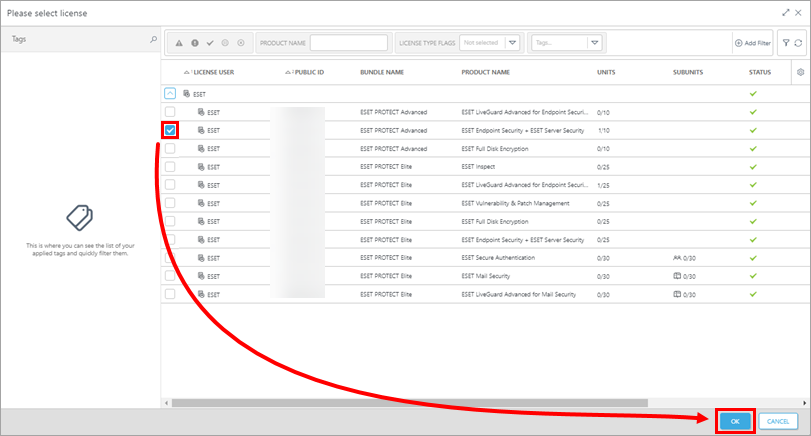Image resolution: width=811 pixels, height=436 pixels.
Task: Collapse the ESET license group
Action: click(x=170, y=94)
